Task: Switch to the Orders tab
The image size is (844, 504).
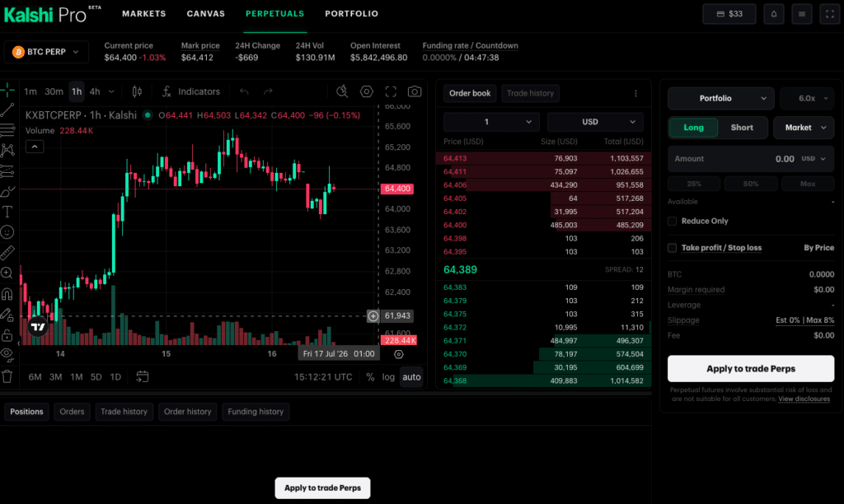Action: point(72,412)
